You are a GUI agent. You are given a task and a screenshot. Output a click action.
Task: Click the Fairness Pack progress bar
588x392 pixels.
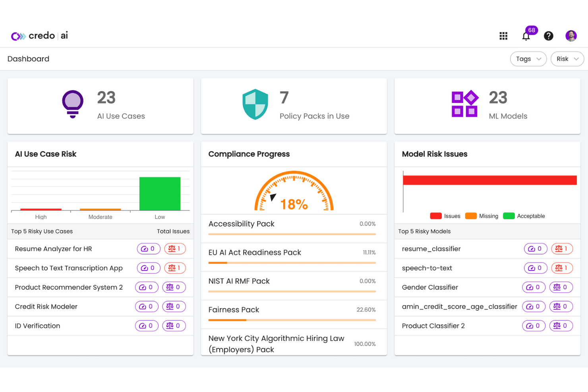click(x=292, y=320)
